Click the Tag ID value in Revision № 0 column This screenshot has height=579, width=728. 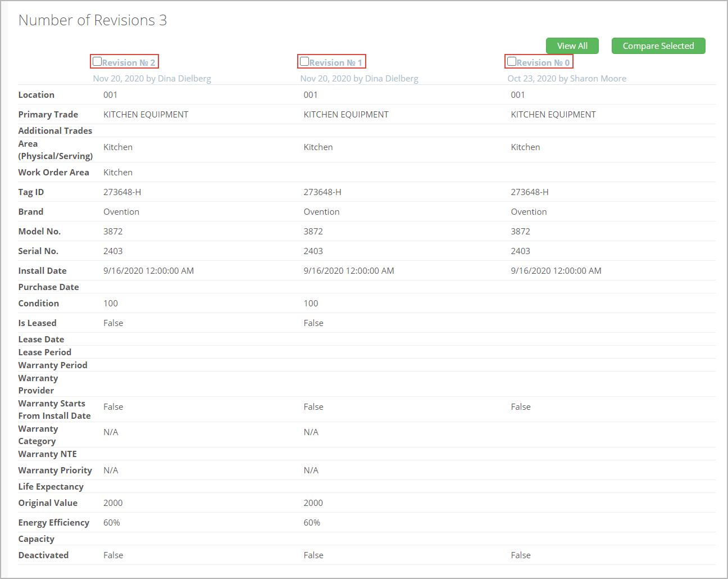pos(529,192)
